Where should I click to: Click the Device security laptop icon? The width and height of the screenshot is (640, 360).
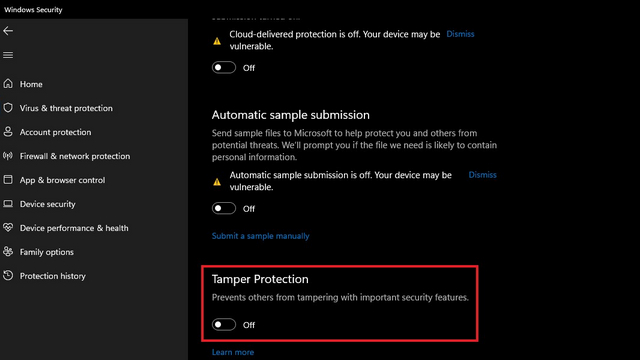[x=8, y=203]
